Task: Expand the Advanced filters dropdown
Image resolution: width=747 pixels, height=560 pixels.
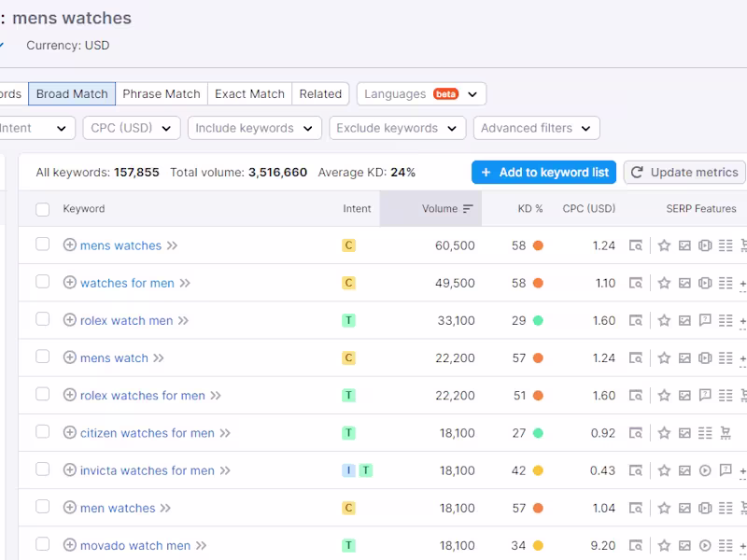Action: pos(537,128)
